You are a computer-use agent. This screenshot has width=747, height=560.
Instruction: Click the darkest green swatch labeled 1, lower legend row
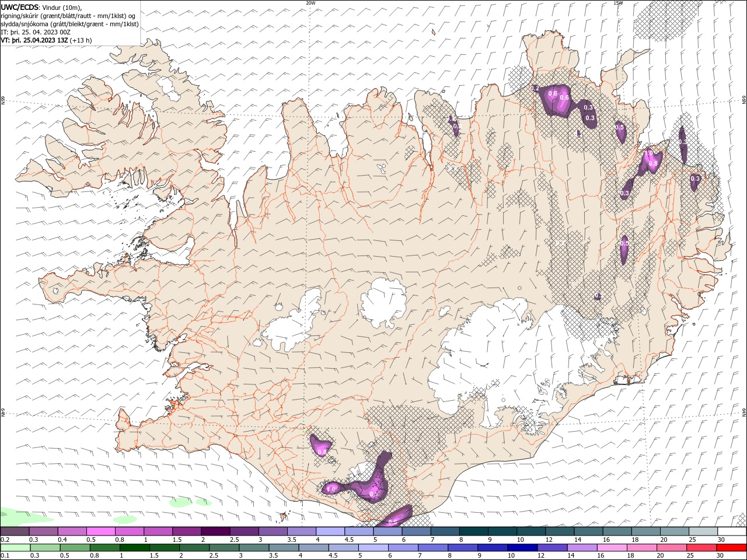pyautogui.click(x=134, y=548)
